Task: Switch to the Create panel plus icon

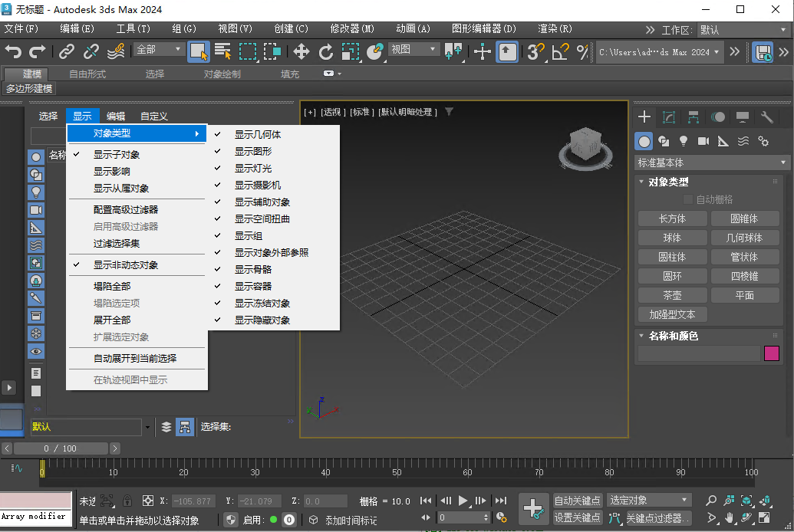Action: coord(644,117)
